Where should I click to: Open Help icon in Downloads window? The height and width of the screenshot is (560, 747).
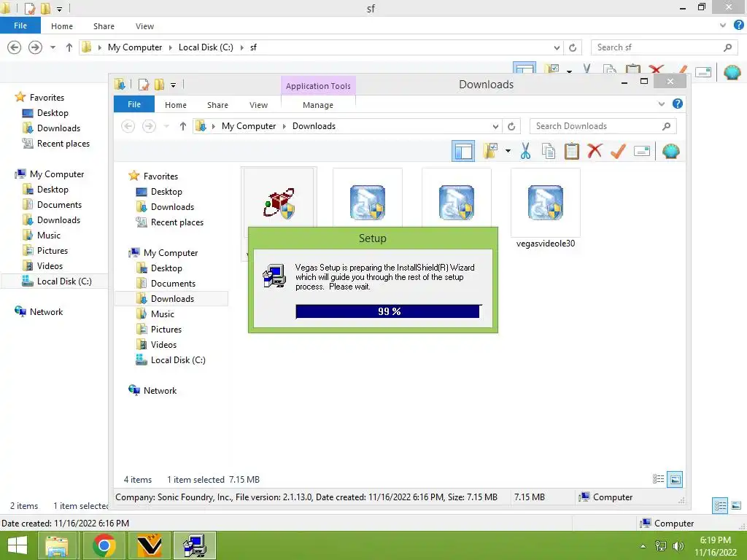pos(678,104)
